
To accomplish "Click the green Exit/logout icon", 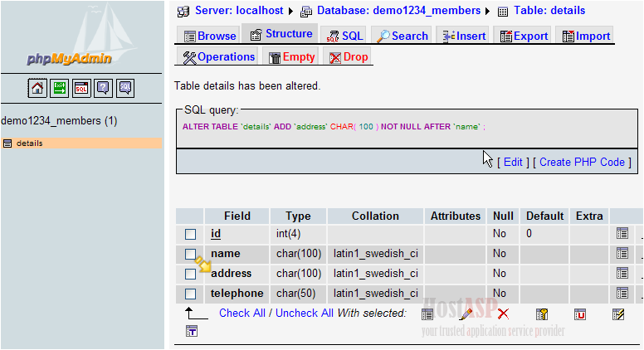I will (x=60, y=88).
